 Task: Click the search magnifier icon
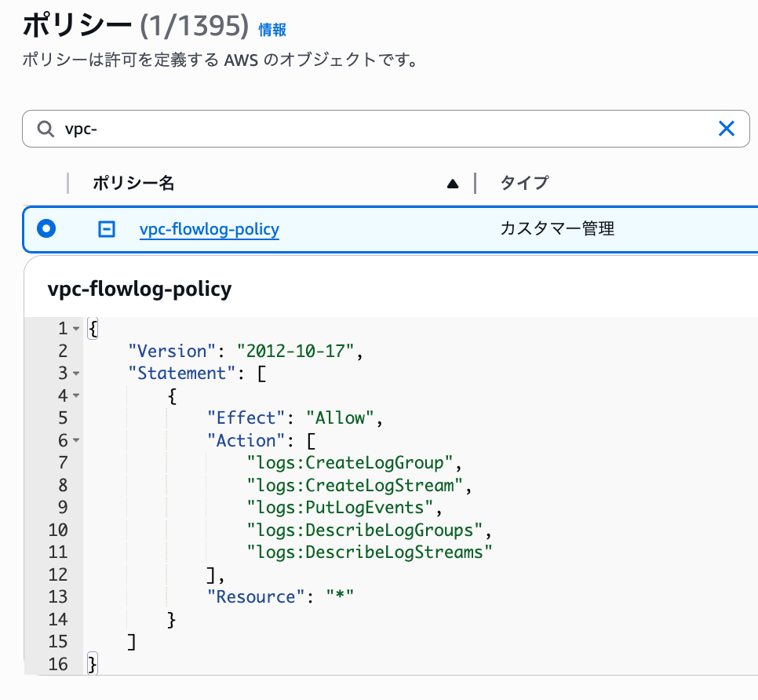46,129
